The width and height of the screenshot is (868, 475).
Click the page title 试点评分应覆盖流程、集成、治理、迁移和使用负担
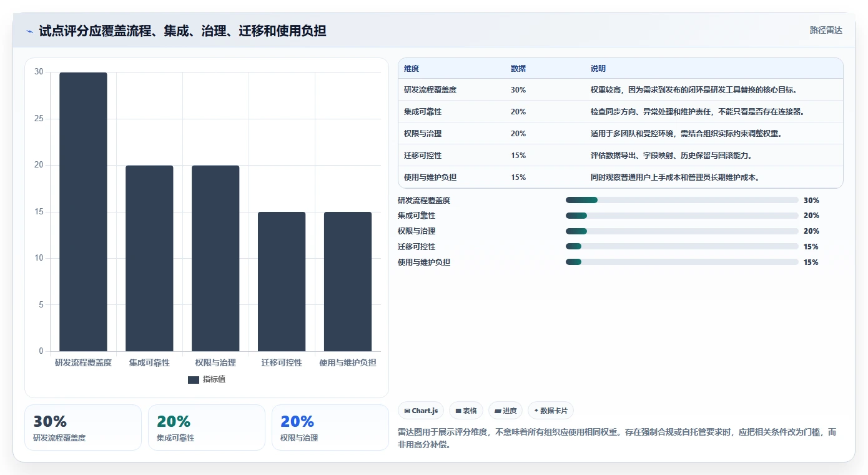[182, 31]
